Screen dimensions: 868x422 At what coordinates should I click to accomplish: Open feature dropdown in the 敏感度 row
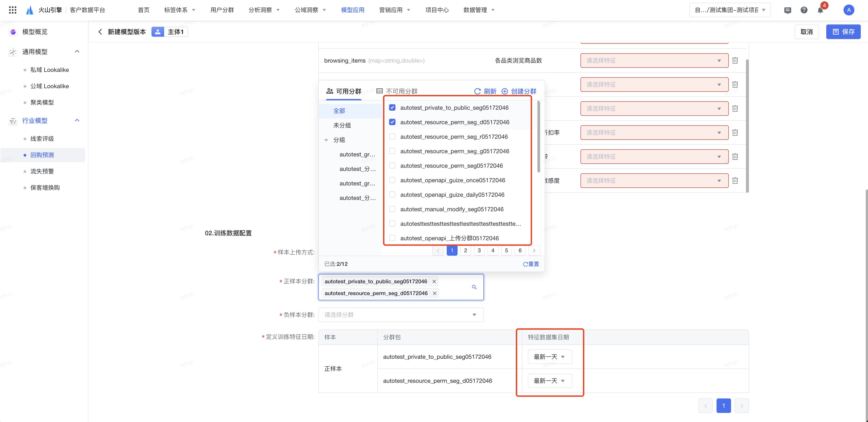tap(654, 181)
